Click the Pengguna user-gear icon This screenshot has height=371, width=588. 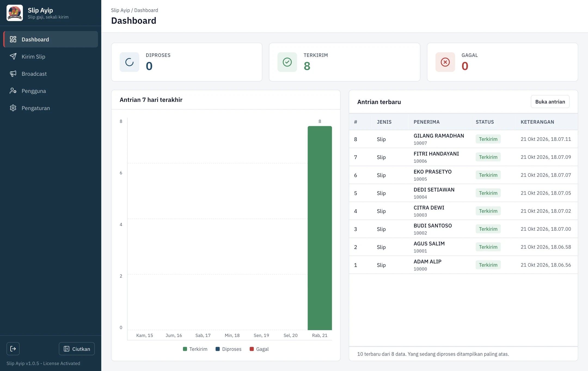tap(13, 91)
